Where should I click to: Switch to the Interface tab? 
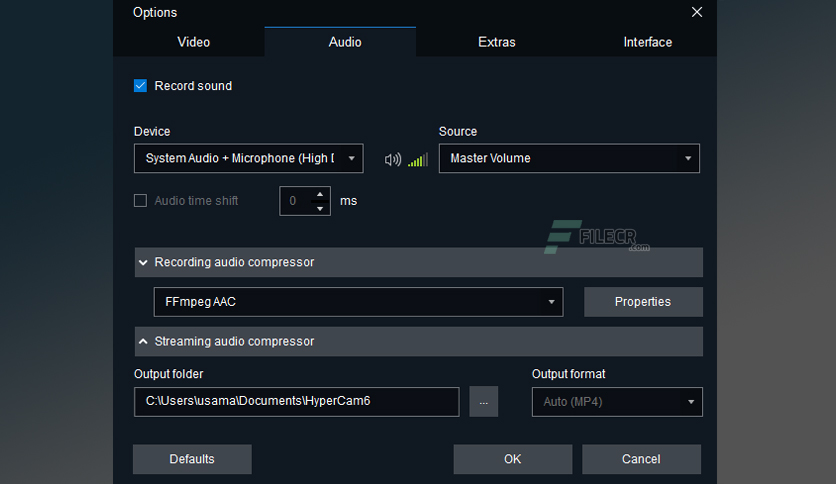tap(647, 42)
